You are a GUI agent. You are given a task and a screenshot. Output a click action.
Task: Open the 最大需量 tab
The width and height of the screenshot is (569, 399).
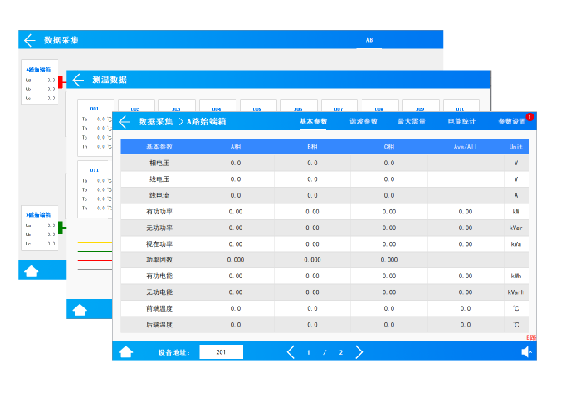click(411, 122)
